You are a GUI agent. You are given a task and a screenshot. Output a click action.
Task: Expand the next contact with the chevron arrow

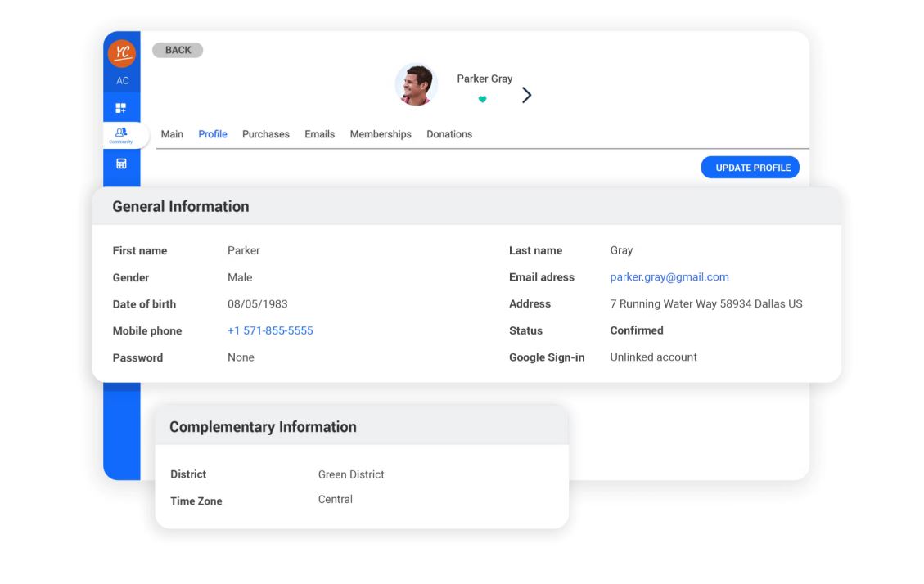point(526,94)
